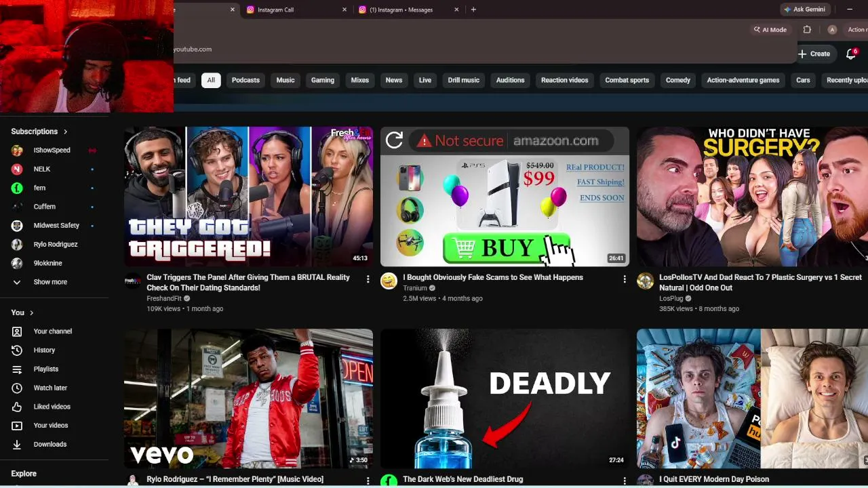The image size is (868, 488).
Task: Expand the You section chevron
Action: [32, 312]
